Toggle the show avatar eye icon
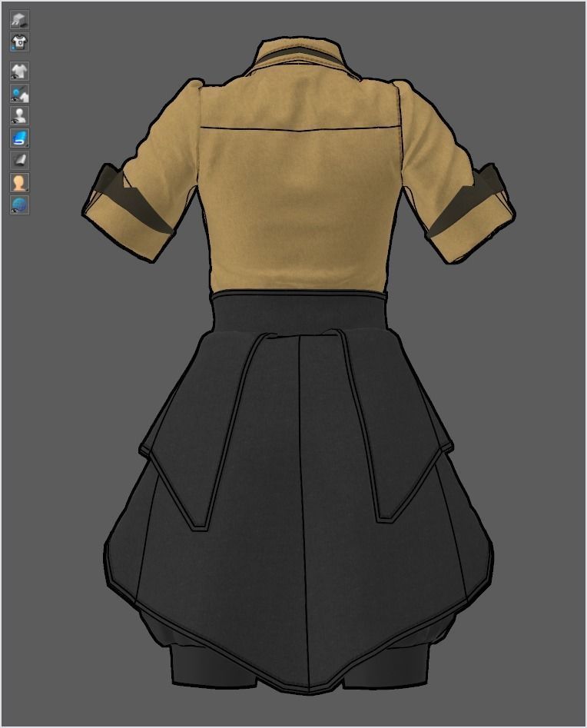The width and height of the screenshot is (587, 728). pyautogui.click(x=19, y=115)
